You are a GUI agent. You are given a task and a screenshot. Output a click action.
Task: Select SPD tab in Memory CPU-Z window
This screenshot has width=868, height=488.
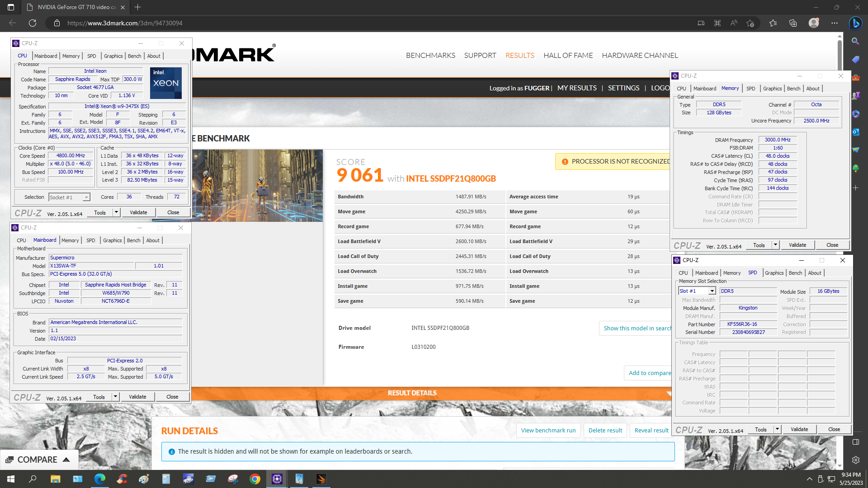[750, 89]
